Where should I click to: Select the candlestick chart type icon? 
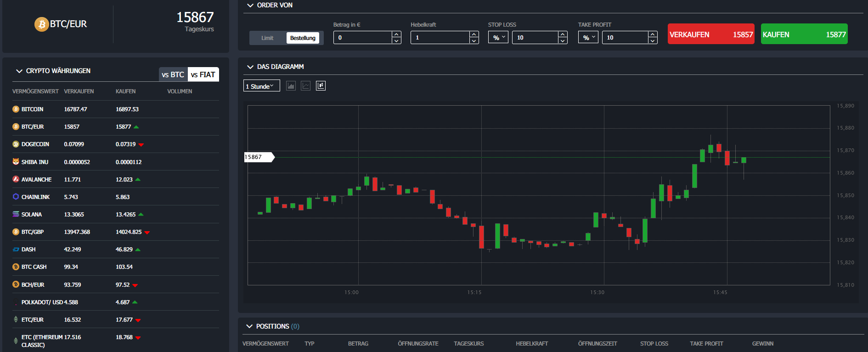(321, 86)
